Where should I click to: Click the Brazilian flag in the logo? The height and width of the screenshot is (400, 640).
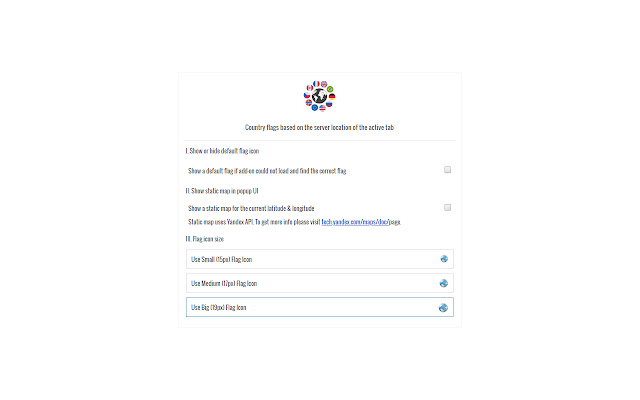pos(330,89)
